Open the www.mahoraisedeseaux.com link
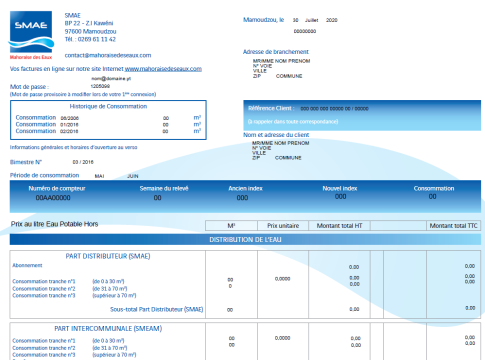Viewport: 485px width, 360px height. tap(163, 69)
